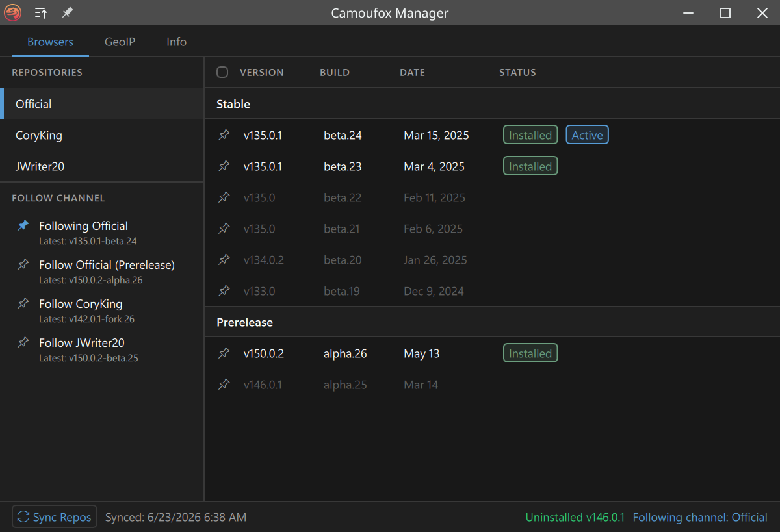Click Uninstalled v146.0.1 status message
Screen dimensions: 780x532
click(x=575, y=517)
